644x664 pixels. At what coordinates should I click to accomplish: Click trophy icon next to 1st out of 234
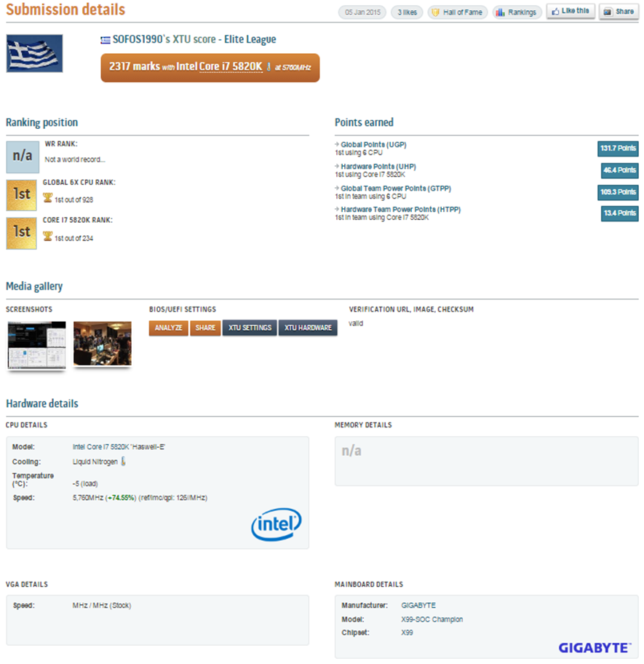pyautogui.click(x=47, y=237)
